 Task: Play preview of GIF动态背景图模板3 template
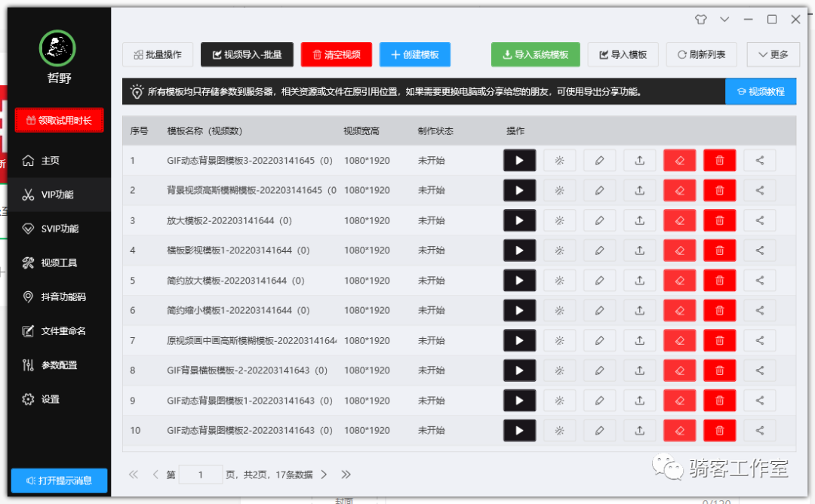[519, 160]
